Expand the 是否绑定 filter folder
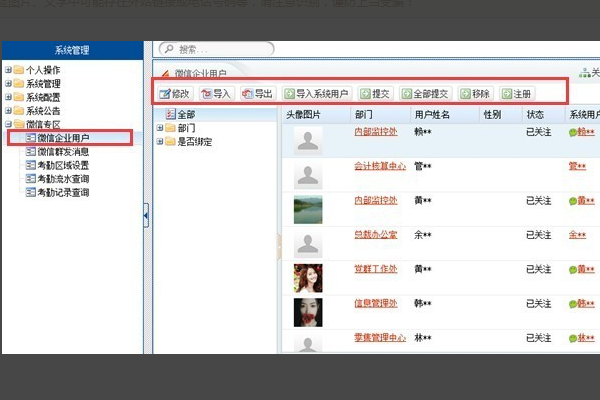The image size is (600, 400). 160,142
